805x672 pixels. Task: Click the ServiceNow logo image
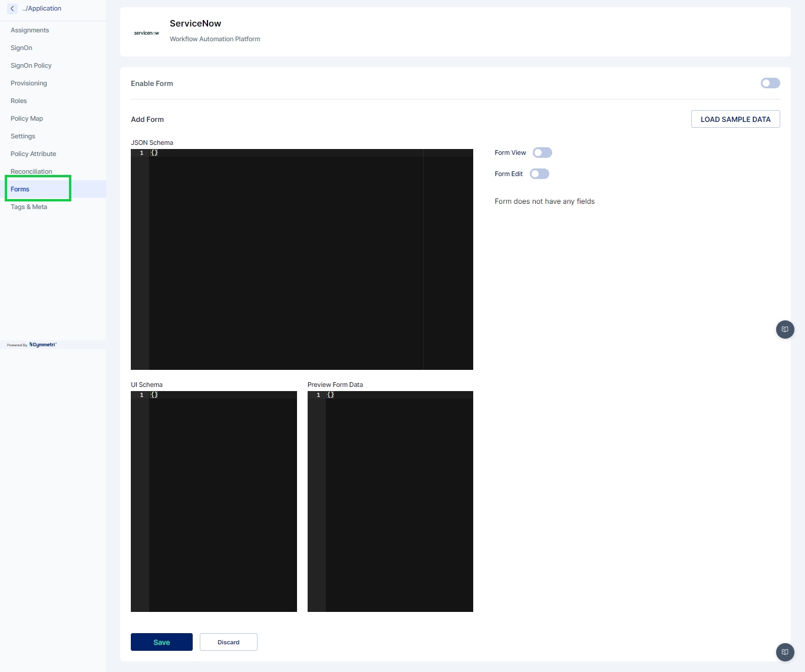tap(147, 33)
